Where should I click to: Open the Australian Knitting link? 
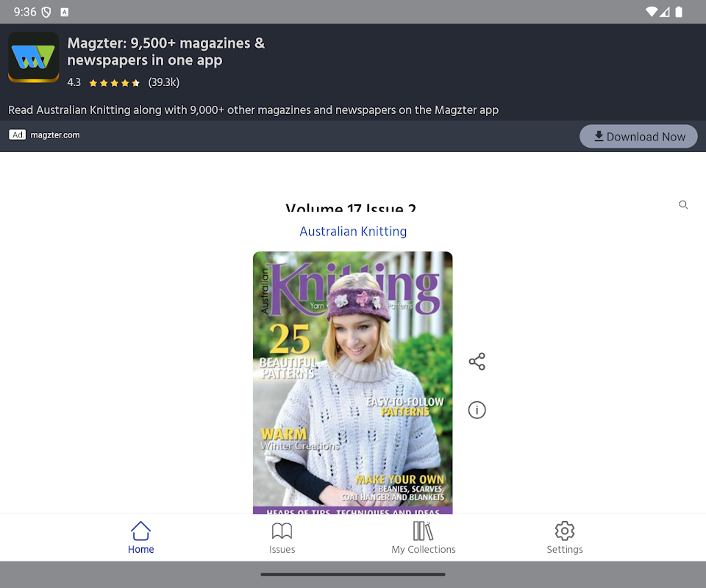click(x=353, y=232)
